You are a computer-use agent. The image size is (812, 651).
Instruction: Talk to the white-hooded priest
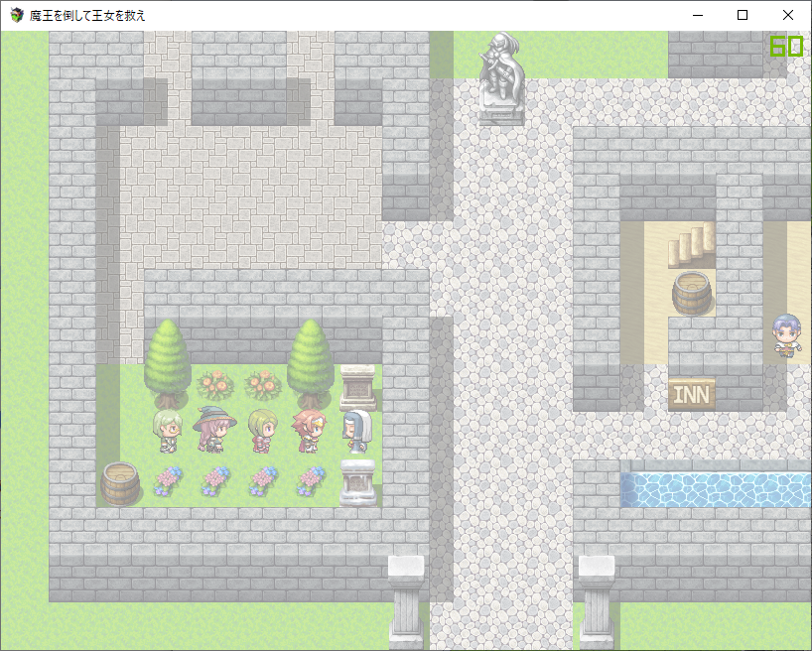[x=356, y=432]
